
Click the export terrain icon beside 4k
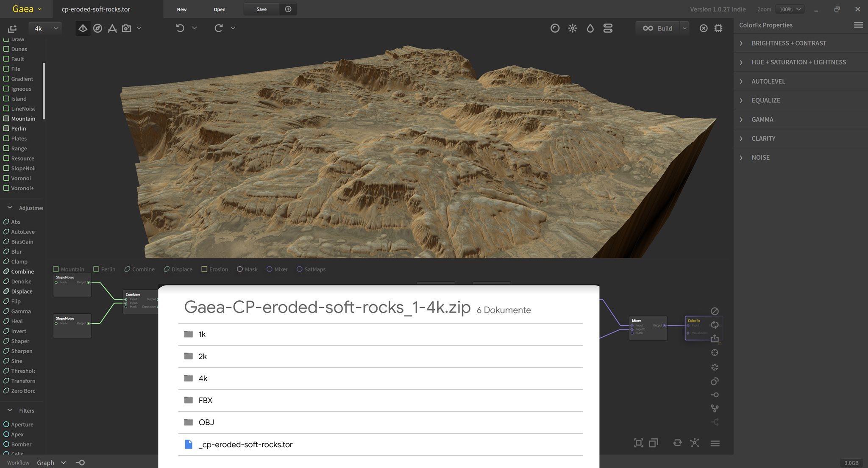point(12,28)
